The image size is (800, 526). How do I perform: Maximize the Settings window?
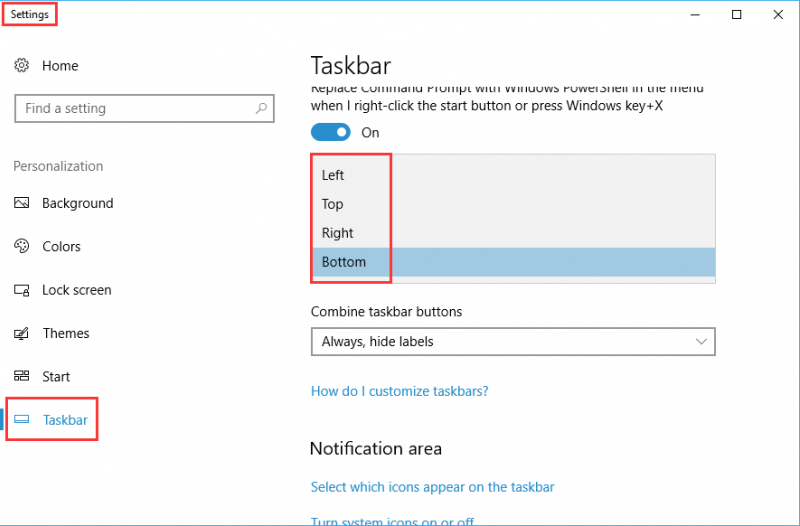(737, 14)
